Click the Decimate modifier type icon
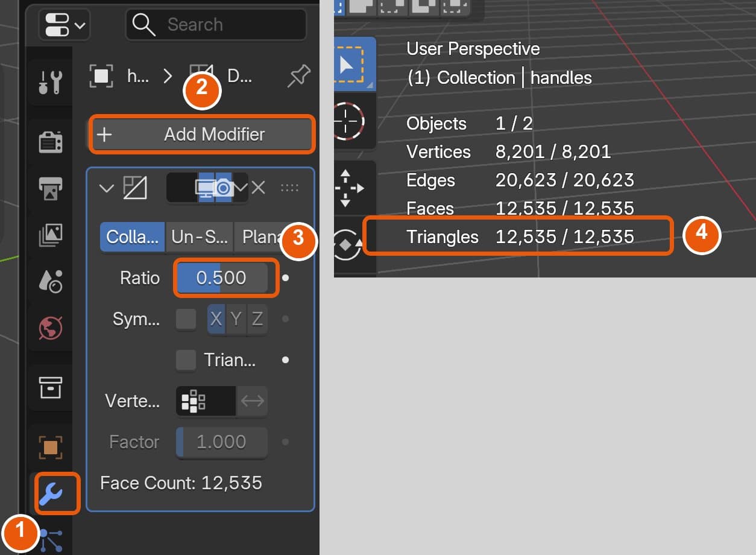The height and width of the screenshot is (555, 756). point(135,188)
